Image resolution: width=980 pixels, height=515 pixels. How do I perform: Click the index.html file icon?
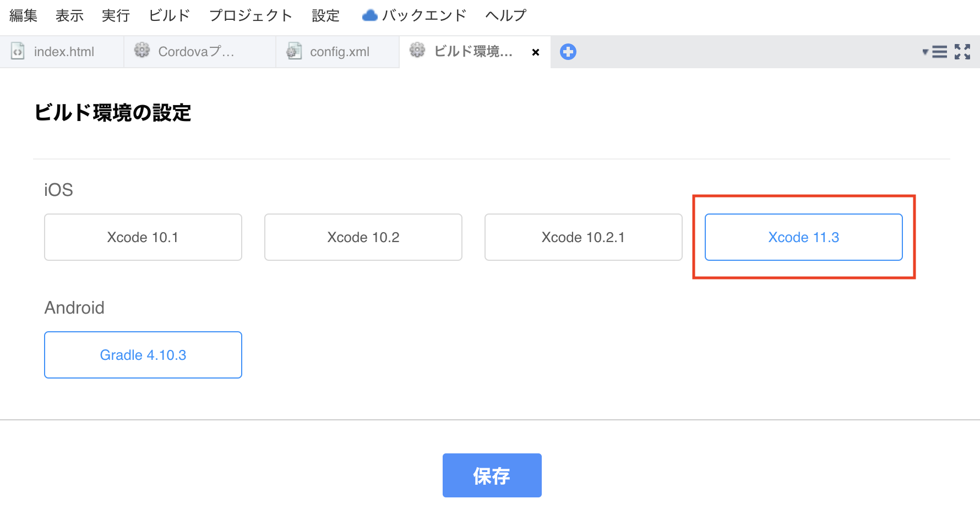(x=18, y=51)
